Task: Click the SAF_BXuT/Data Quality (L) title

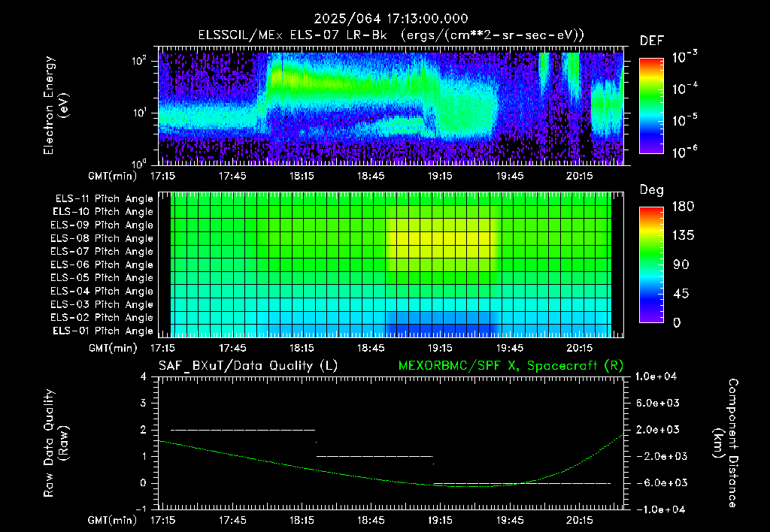Action: click(248, 366)
